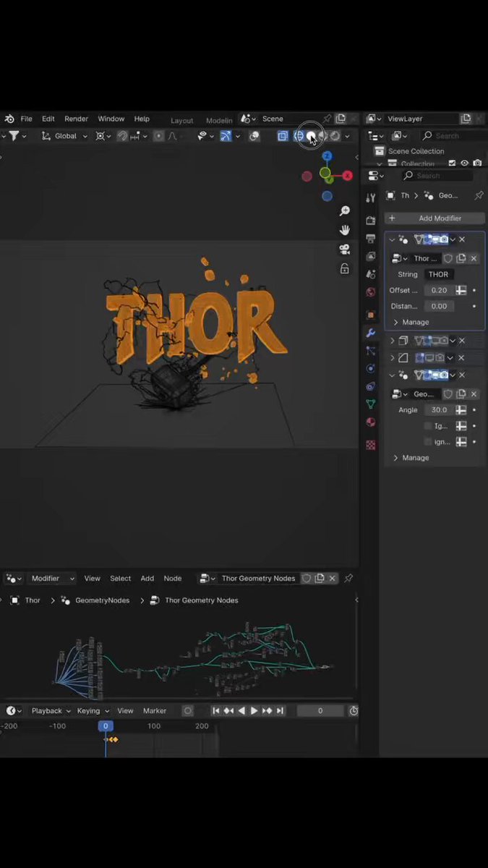488x868 pixels.
Task: Click the play animation button
Action: [254, 711]
